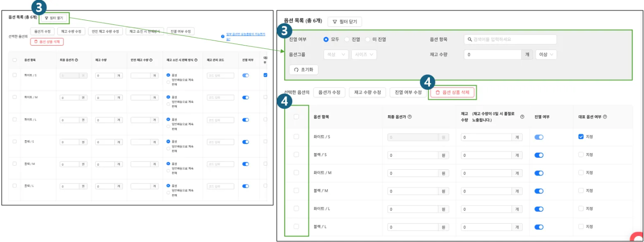The image size is (644, 242).
Task: Toggle 진열 여부 switch in left panel 블랙 / L row
Action: [245, 186]
